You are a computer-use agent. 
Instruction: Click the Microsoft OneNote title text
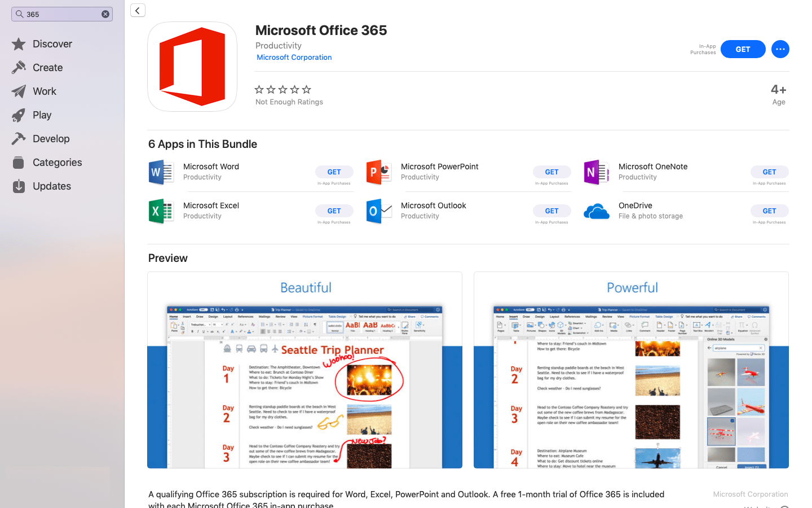coord(653,167)
